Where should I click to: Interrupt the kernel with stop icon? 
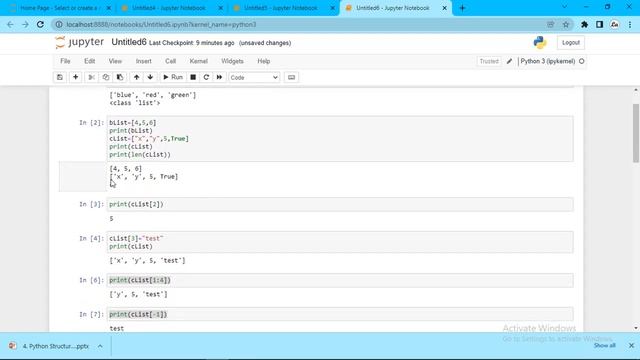[193, 77]
